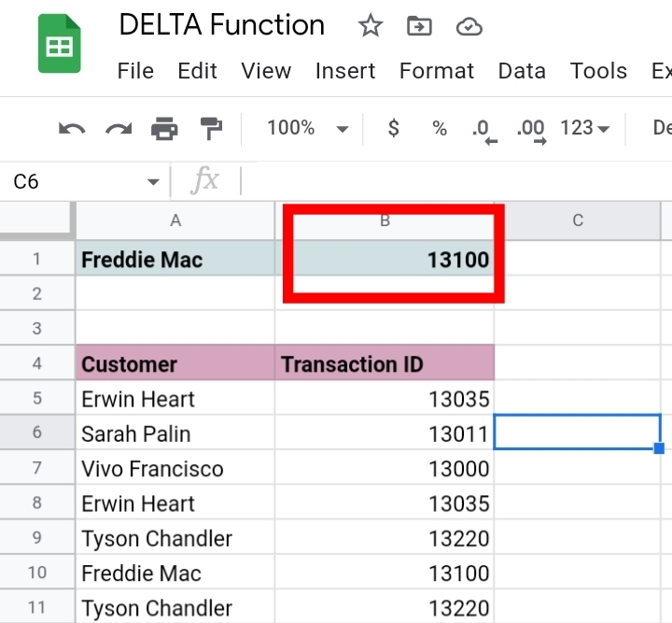Click the select all corner box
672x623 pixels.
[36, 219]
